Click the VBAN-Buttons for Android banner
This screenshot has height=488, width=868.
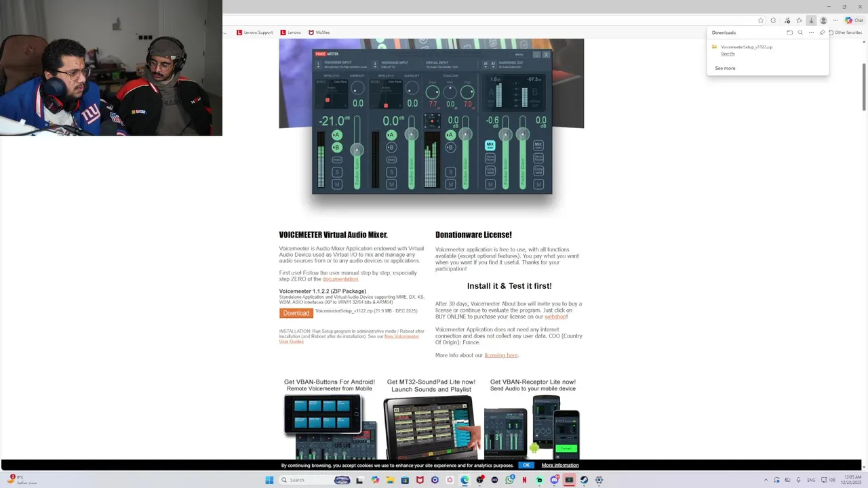330,419
